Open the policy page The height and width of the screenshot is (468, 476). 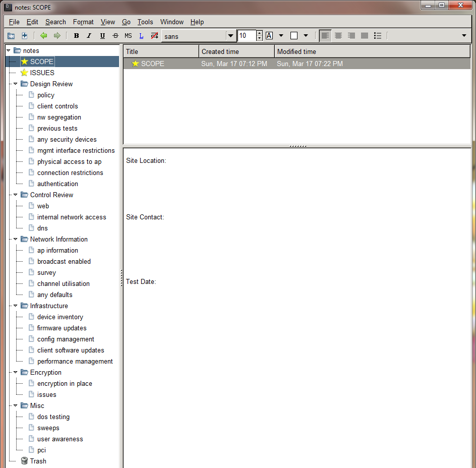(46, 95)
